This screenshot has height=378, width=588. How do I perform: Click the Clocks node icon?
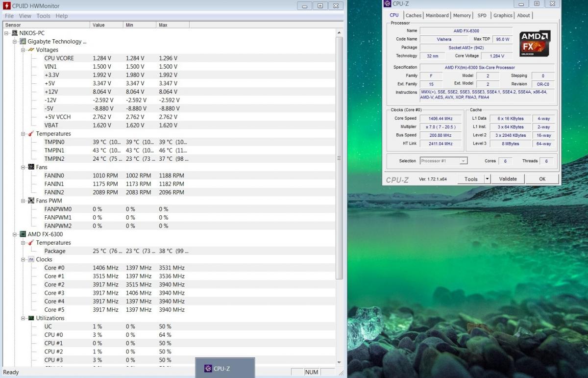[x=31, y=259]
